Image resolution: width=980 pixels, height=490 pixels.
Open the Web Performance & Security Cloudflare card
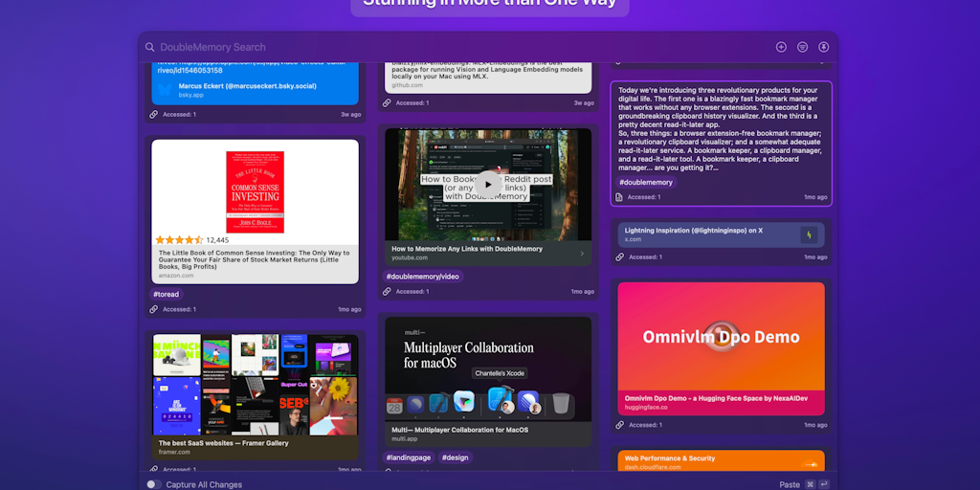coord(722,461)
